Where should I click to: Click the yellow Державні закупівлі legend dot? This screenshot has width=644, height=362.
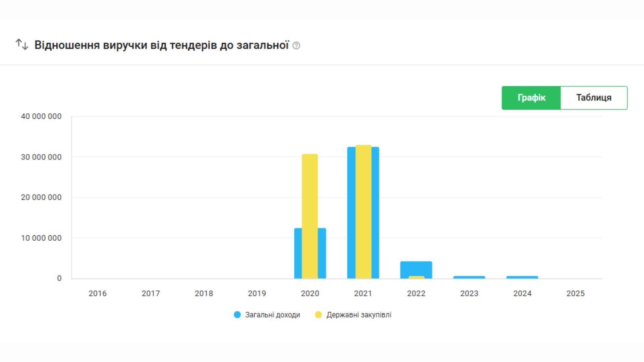pyautogui.click(x=318, y=315)
